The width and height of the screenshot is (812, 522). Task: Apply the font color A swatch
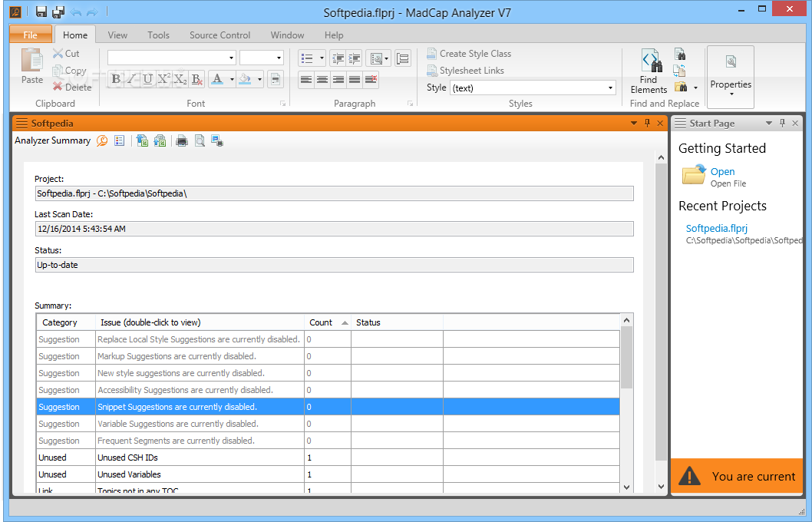click(217, 79)
